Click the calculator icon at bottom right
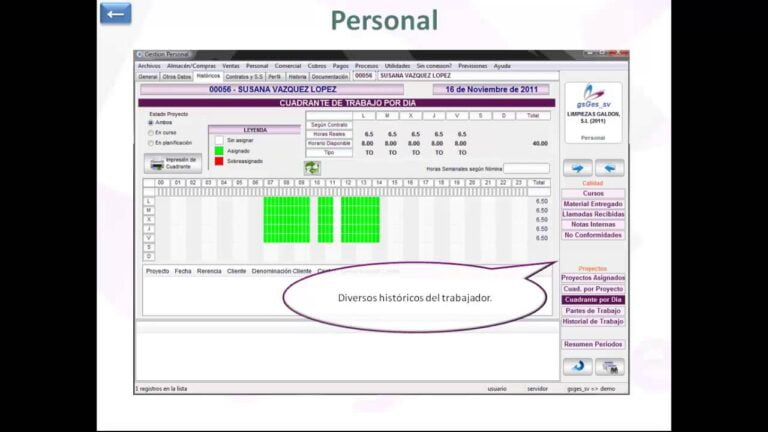 [610, 367]
